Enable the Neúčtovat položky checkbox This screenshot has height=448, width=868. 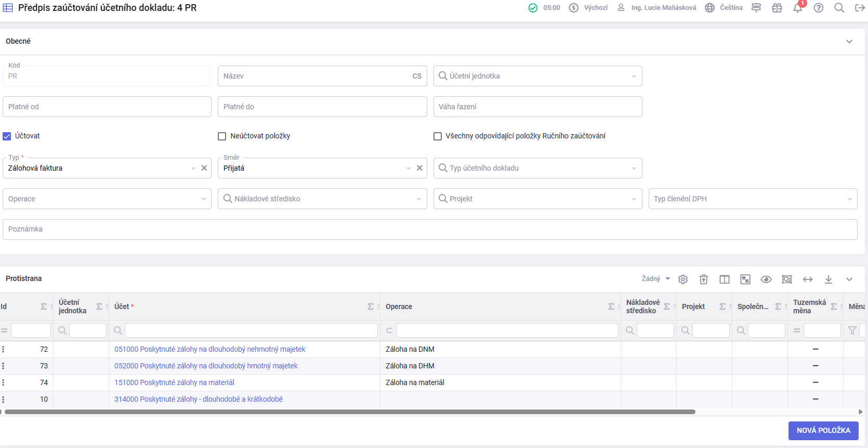[x=222, y=136]
